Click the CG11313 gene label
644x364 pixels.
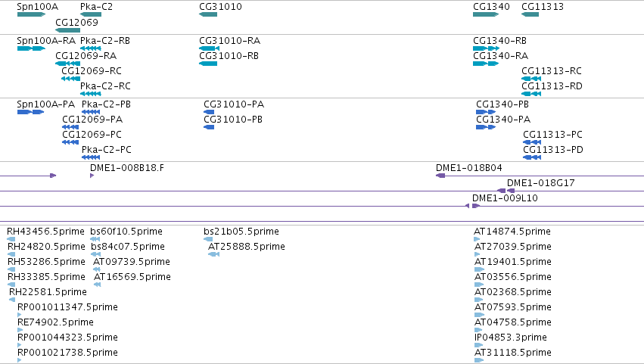pos(543,7)
